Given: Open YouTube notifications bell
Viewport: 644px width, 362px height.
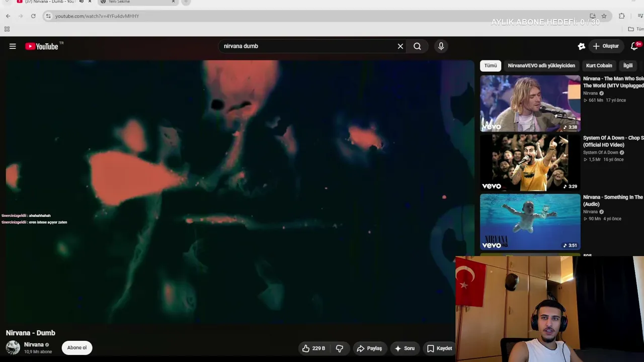Looking at the screenshot, I should pos(634,46).
